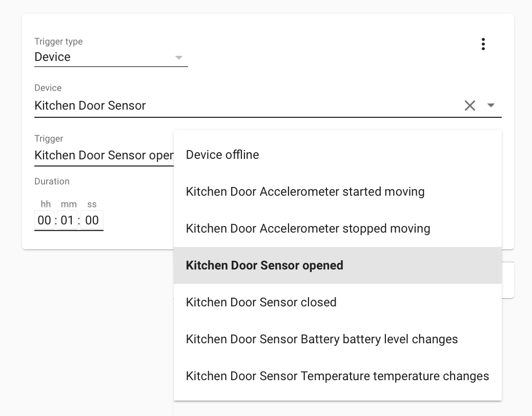This screenshot has height=416, width=532.
Task: Click the 'Trigger type' field label
Action: click(x=58, y=41)
